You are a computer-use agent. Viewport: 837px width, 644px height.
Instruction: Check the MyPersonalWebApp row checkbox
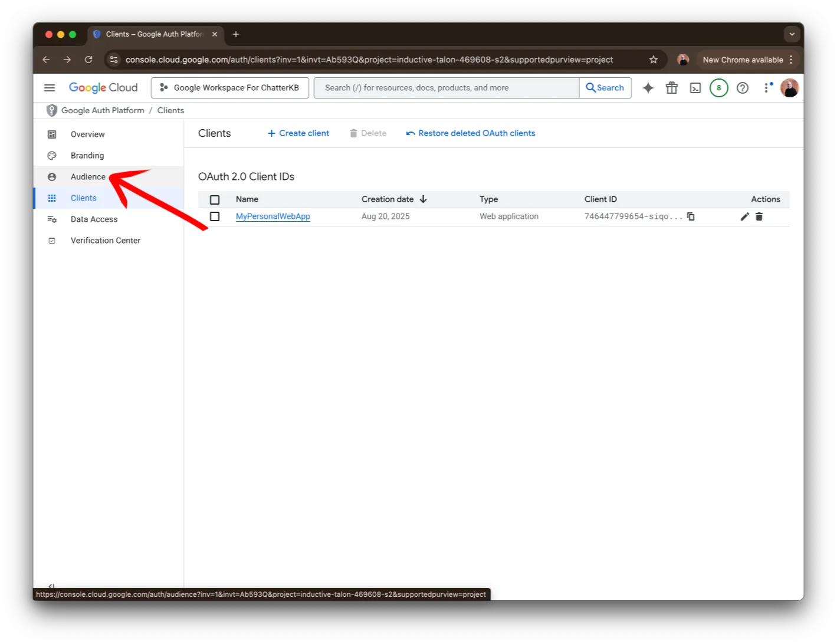[x=215, y=216]
